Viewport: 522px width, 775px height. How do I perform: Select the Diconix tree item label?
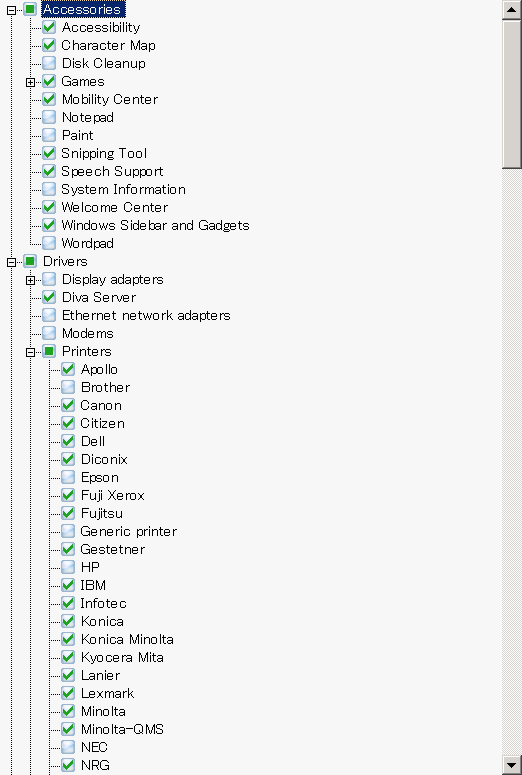(x=104, y=460)
